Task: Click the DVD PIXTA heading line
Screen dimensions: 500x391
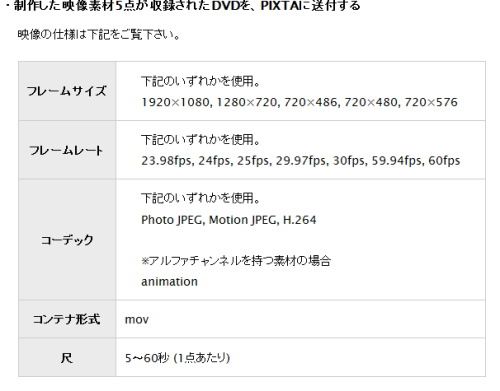Action: tap(184, 5)
